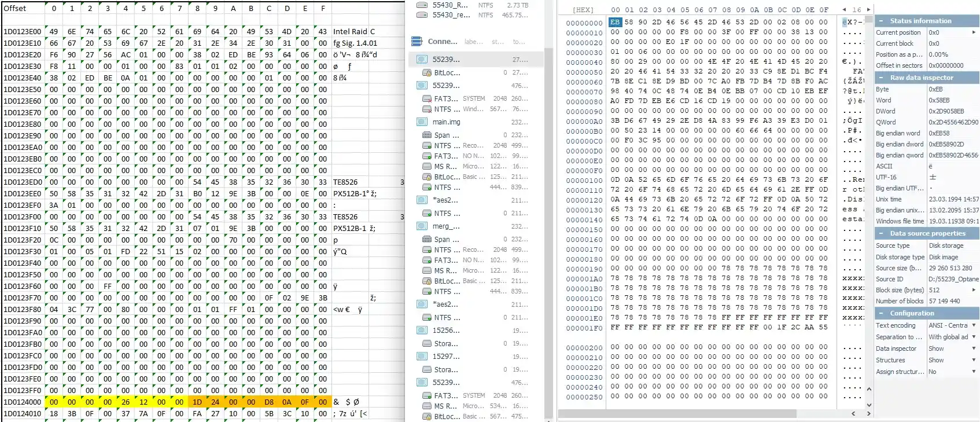Image resolution: width=980 pixels, height=422 pixels.
Task: Click the Stora... drive icon under 15297
Action: tap(427, 370)
